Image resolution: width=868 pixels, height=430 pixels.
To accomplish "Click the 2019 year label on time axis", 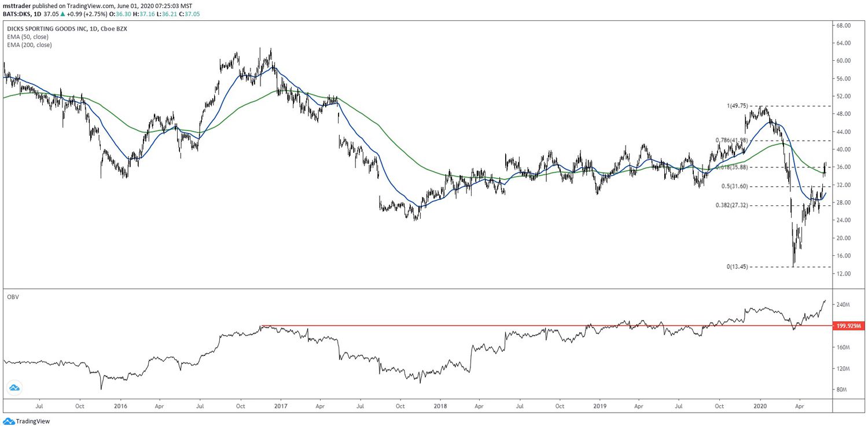I will tap(599, 407).
